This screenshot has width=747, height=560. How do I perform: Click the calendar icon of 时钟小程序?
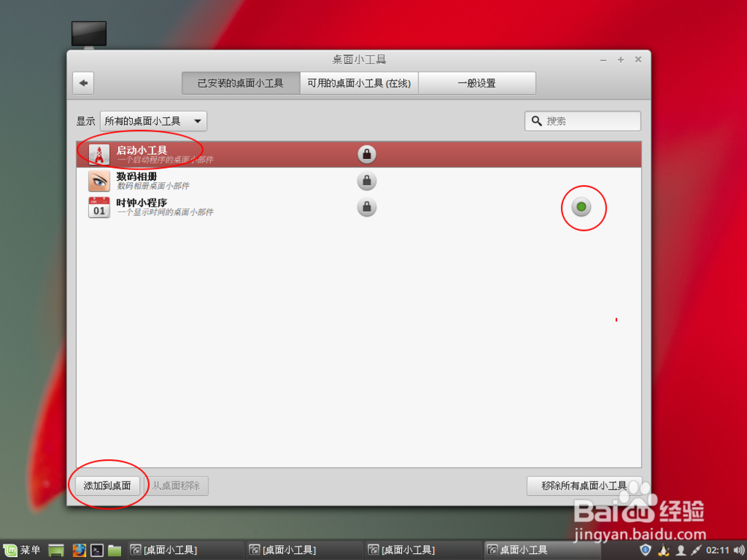point(99,208)
